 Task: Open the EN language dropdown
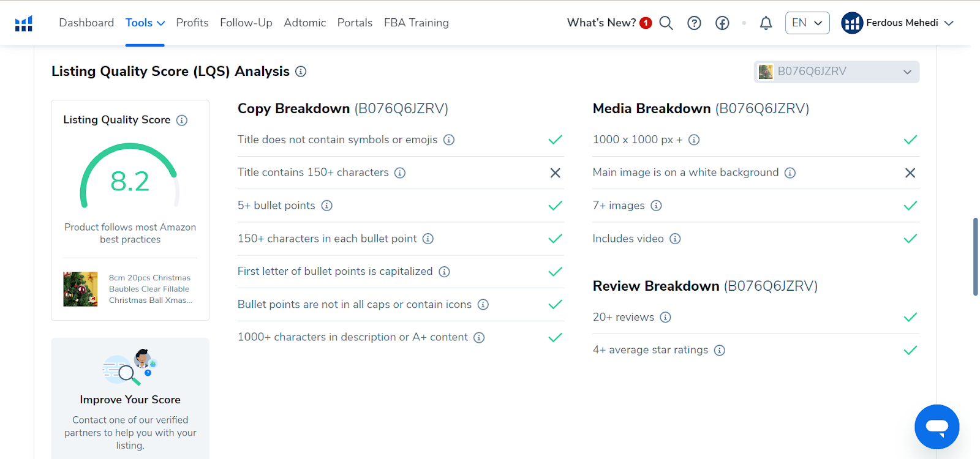tap(807, 23)
